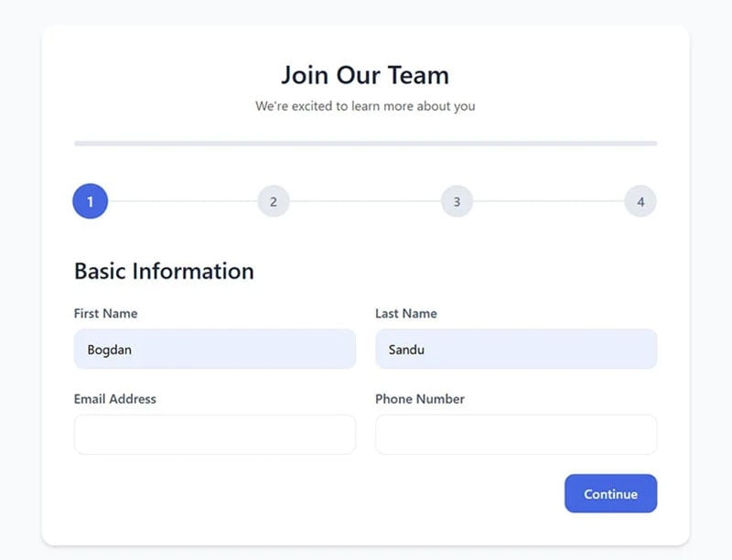The image size is (732, 560).
Task: Click the active step 1 circle
Action: pyautogui.click(x=91, y=201)
